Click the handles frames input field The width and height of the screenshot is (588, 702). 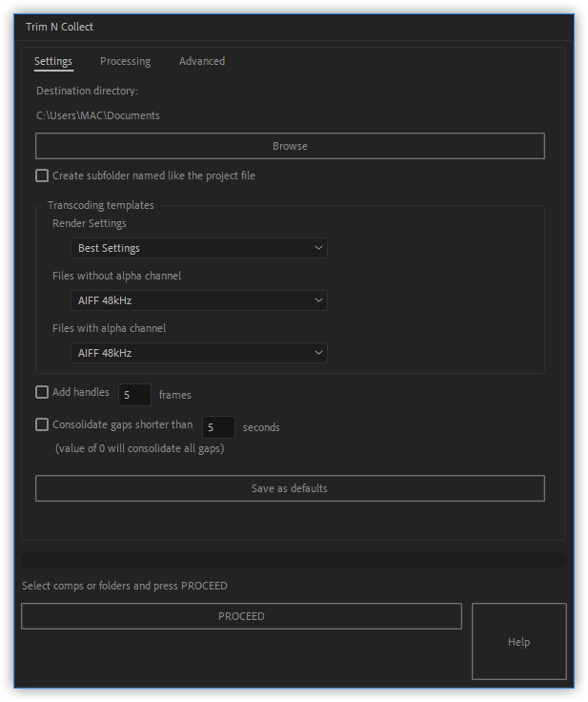[134, 395]
